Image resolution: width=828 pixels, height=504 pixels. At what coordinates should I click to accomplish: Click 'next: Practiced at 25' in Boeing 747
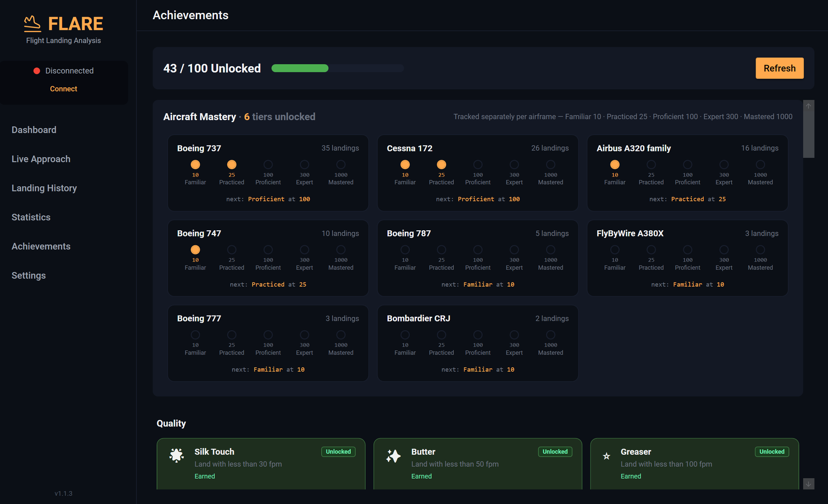pos(268,285)
